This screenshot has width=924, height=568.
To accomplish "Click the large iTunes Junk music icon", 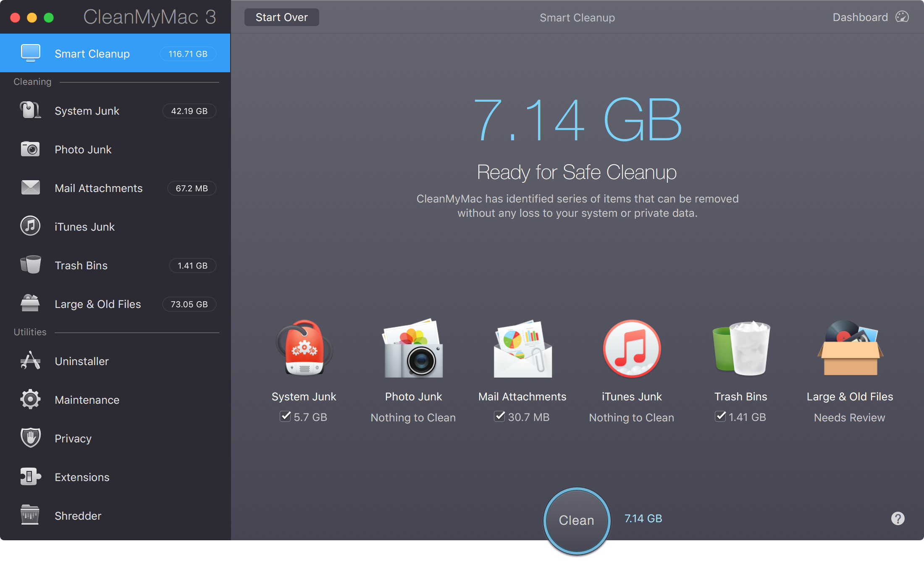I will [632, 348].
